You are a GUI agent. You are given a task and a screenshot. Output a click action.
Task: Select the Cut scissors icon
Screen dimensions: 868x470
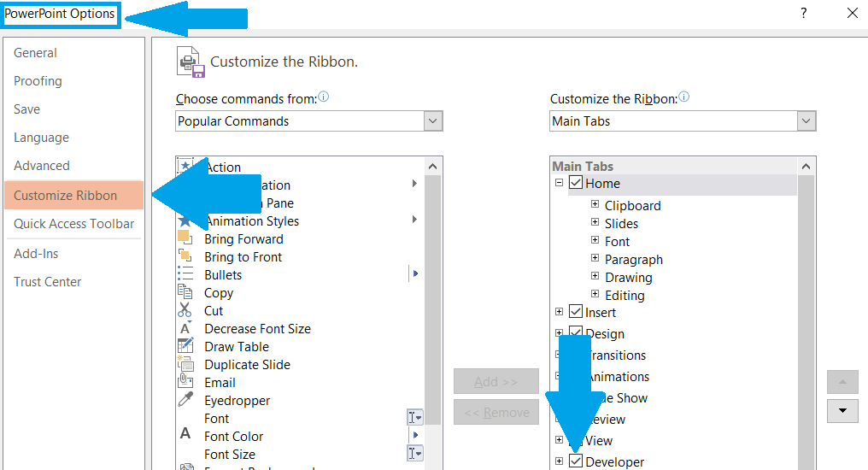coord(185,310)
